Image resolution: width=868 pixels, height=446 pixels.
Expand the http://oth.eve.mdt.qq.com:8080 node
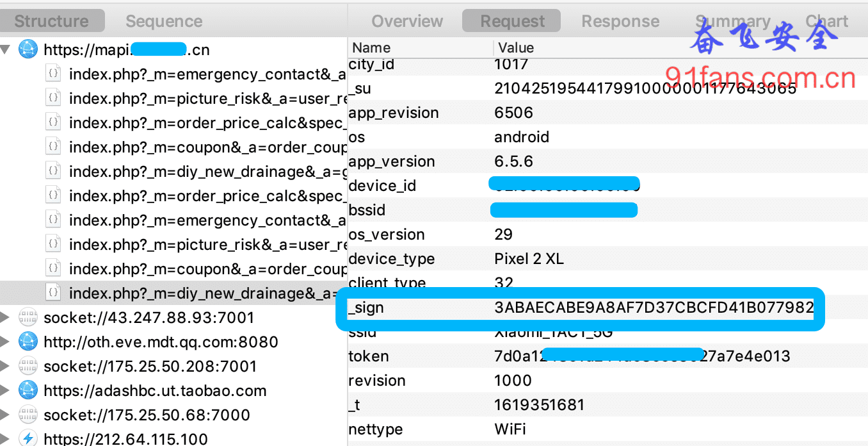point(6,342)
